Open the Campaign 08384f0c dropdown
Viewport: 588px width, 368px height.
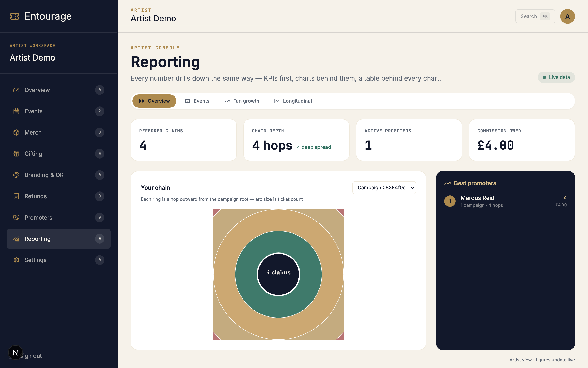pos(384,188)
